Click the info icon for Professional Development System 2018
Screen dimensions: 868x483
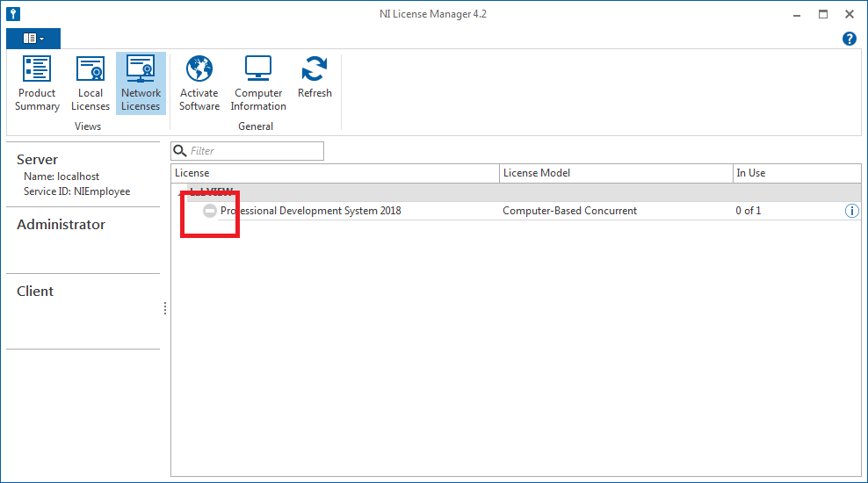coord(852,211)
